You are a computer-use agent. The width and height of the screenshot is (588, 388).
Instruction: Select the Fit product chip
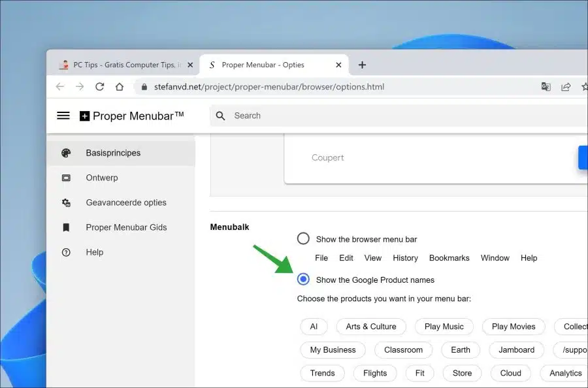(x=419, y=373)
